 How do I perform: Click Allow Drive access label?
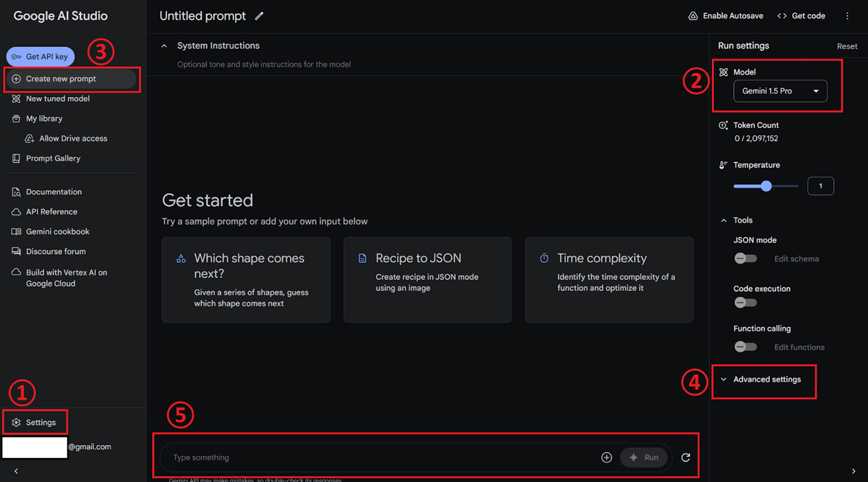(73, 138)
